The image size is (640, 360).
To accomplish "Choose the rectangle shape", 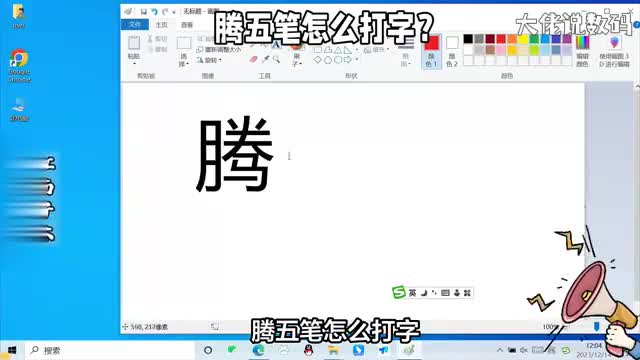I will [x=318, y=50].
